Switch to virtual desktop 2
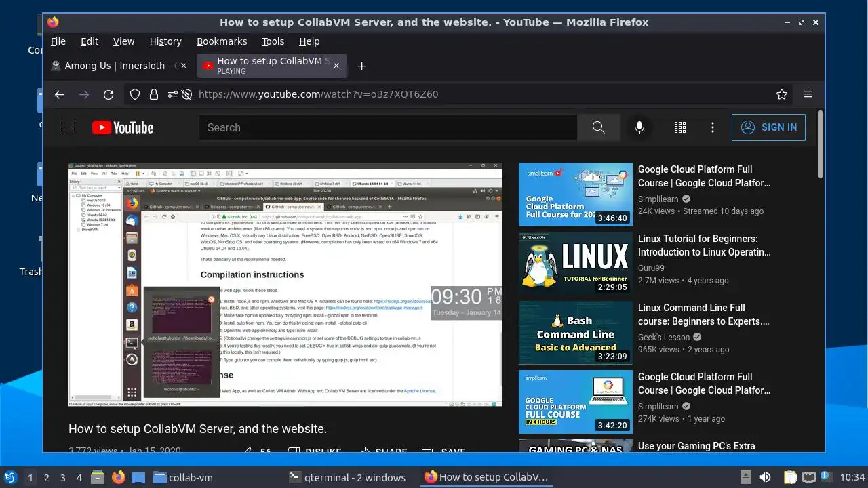 [47, 477]
